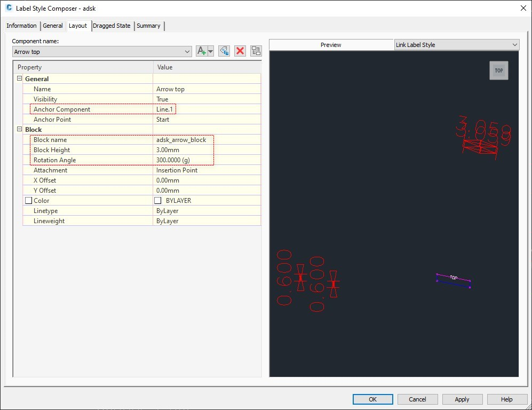The width and height of the screenshot is (532, 410).
Task: Collapse the Block property group
Action: tap(19, 129)
